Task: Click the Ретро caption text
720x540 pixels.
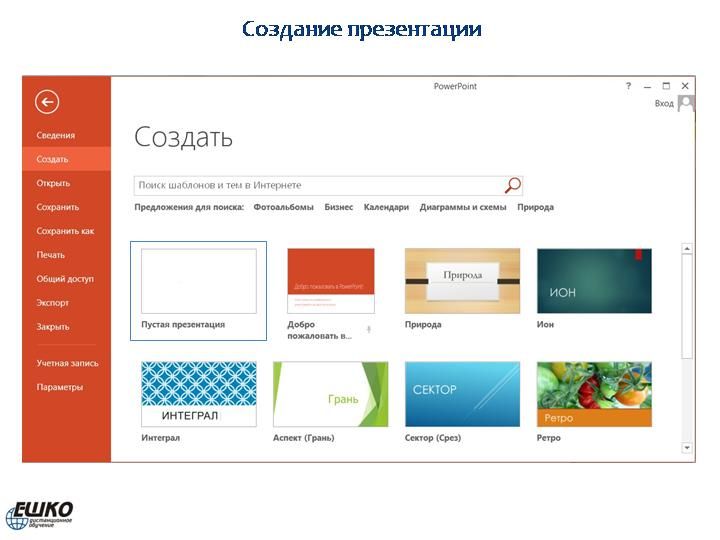Action: [549, 438]
